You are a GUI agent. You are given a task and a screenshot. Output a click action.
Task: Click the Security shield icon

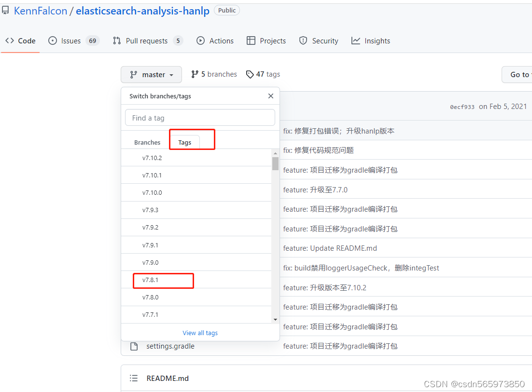303,41
